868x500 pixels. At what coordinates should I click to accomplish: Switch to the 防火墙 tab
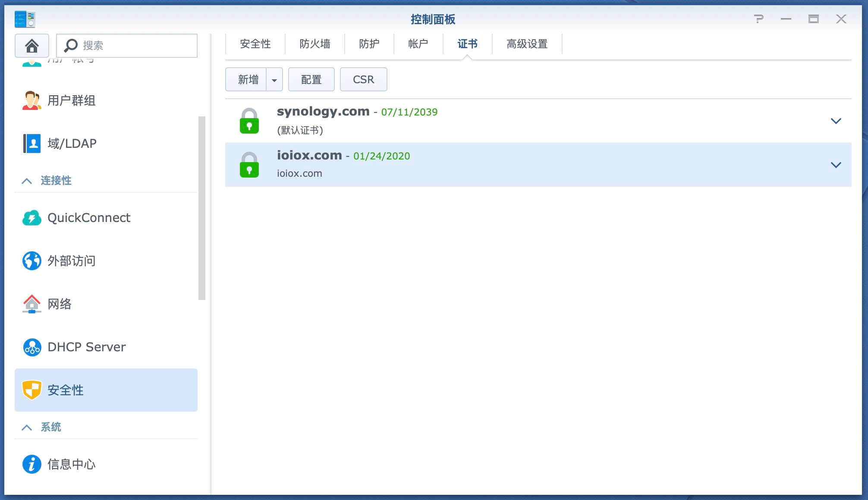314,44
